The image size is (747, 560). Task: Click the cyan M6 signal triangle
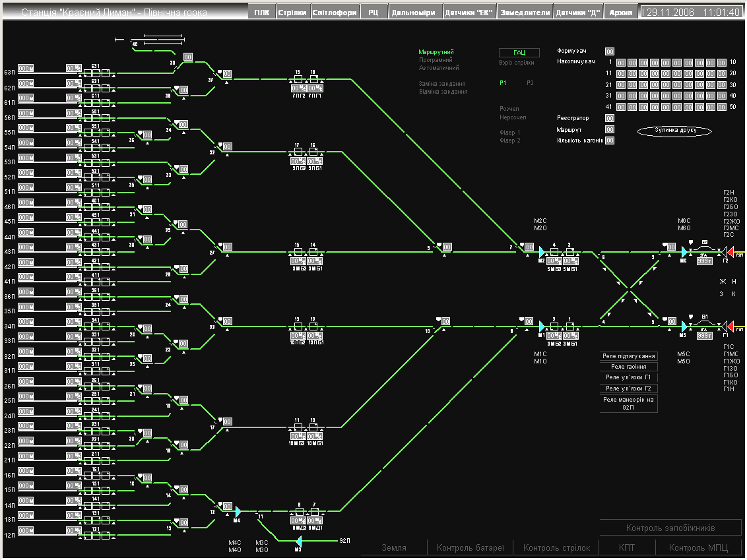pyautogui.click(x=684, y=252)
